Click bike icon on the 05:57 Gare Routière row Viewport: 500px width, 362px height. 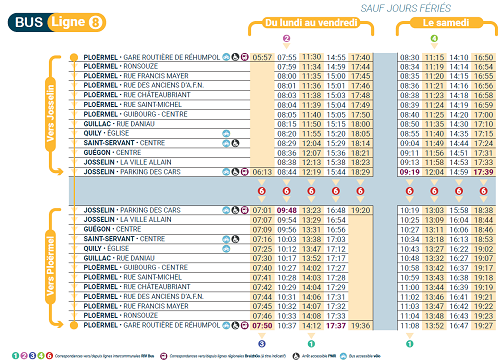click(x=226, y=57)
